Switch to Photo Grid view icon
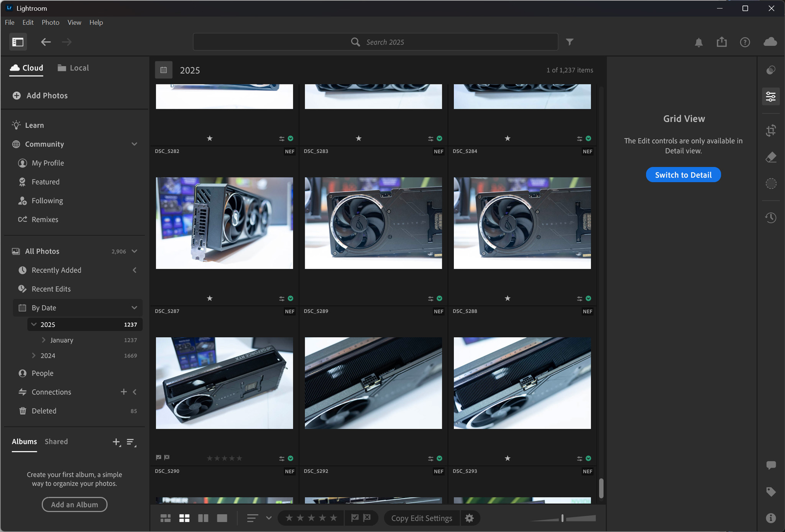Screen dimensions: 785x532 pyautogui.click(x=166, y=518)
